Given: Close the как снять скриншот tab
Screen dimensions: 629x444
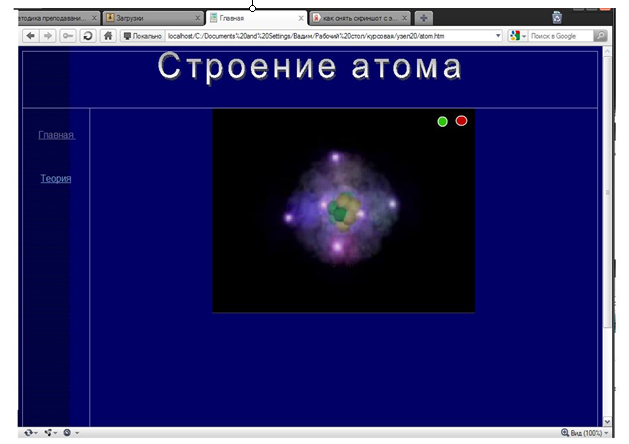Looking at the screenshot, I should 404,18.
